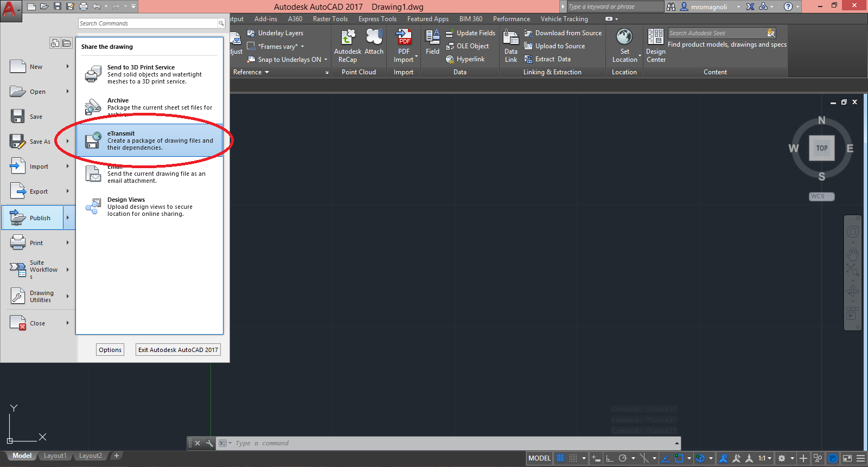Click the Update Fields button

click(x=470, y=33)
